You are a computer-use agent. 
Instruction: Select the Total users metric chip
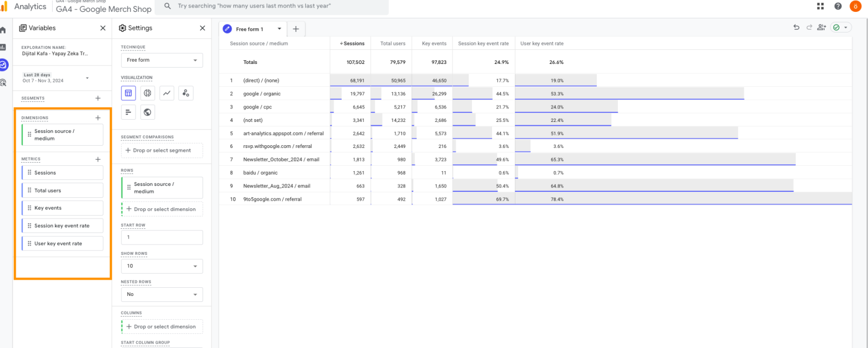[x=62, y=191]
